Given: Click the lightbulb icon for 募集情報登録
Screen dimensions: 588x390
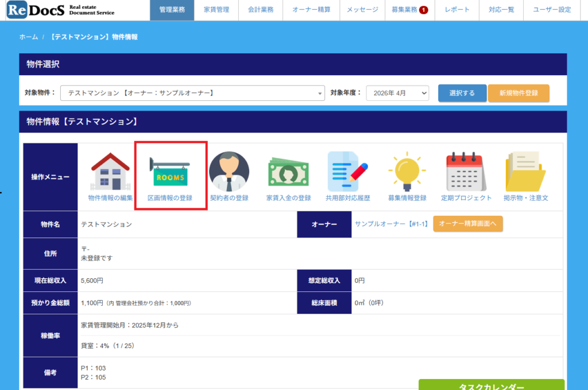Looking at the screenshot, I should click(407, 172).
